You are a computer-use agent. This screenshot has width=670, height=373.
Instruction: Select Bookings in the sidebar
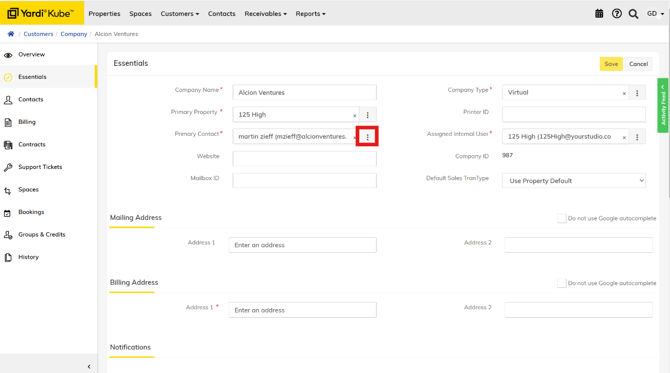click(x=48, y=212)
